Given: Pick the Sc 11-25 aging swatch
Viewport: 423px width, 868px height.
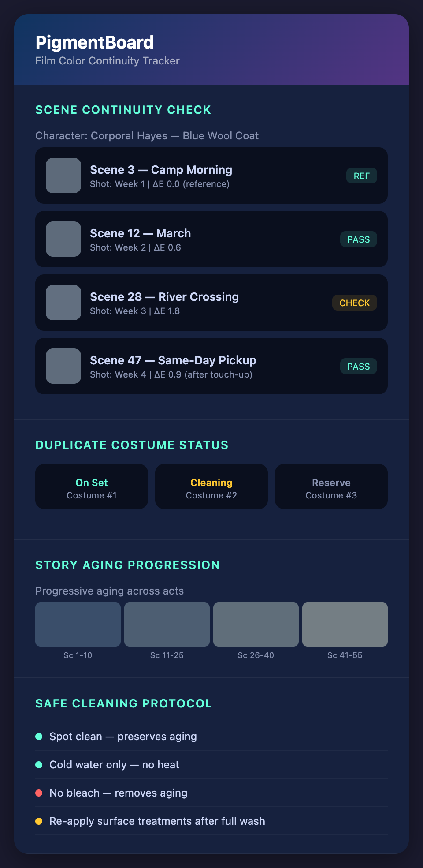Looking at the screenshot, I should (167, 625).
